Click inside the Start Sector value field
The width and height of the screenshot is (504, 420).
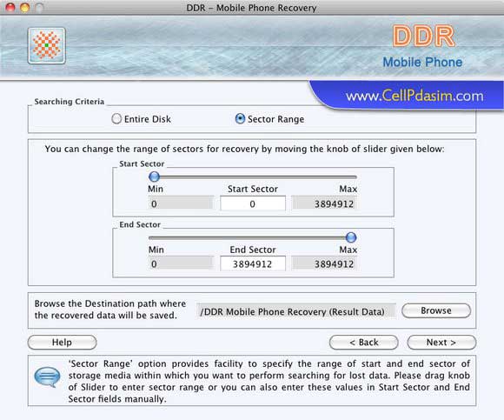(253, 203)
